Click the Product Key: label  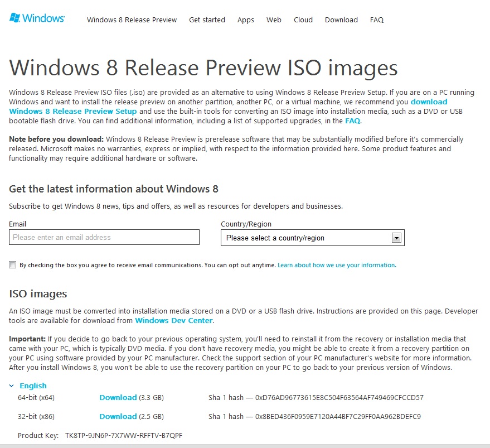pos(38,436)
